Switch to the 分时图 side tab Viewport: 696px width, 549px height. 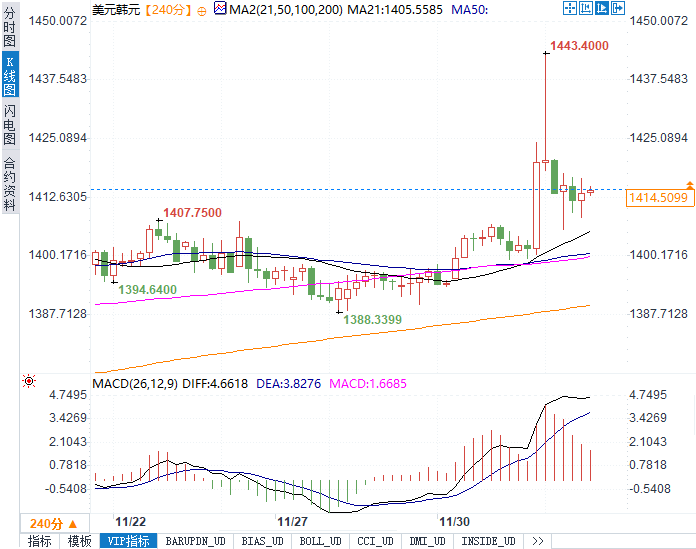10,31
